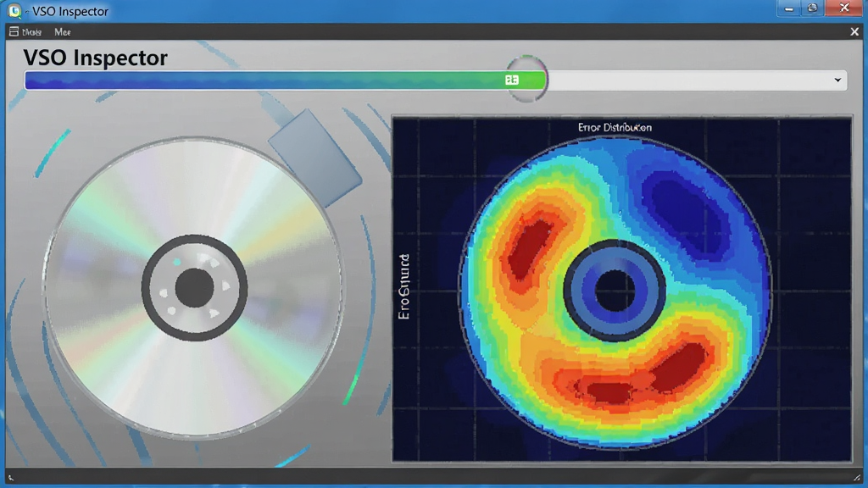Click the VSO Inspector heading text

(95, 58)
